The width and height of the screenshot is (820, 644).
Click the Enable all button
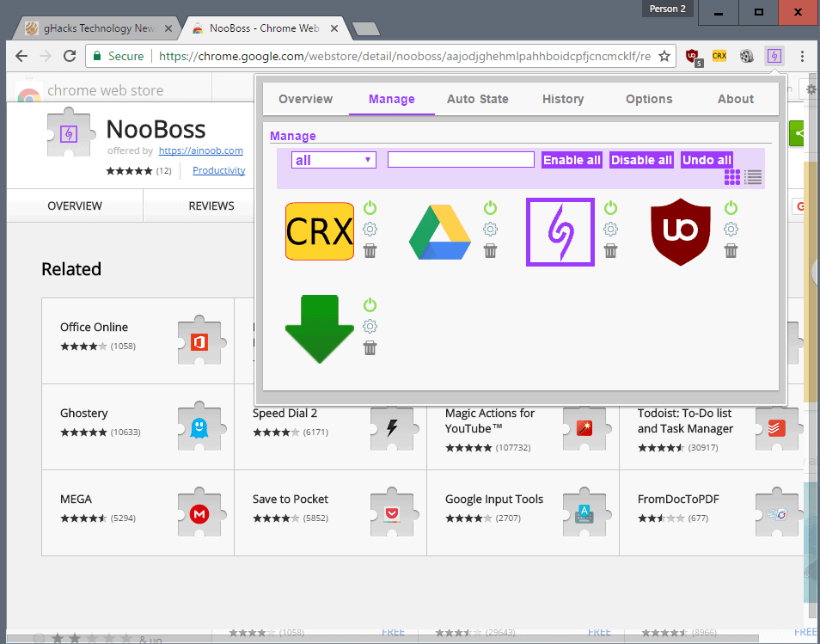pos(572,159)
